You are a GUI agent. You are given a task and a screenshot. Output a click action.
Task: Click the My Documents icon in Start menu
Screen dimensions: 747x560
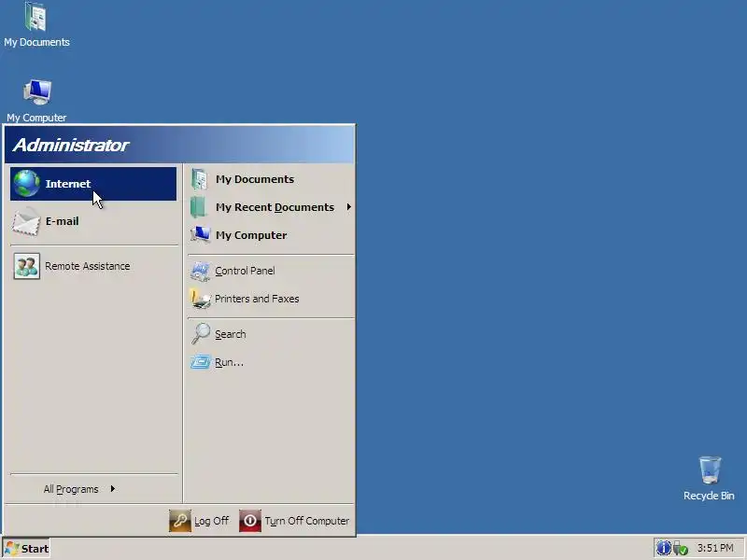[199, 179]
